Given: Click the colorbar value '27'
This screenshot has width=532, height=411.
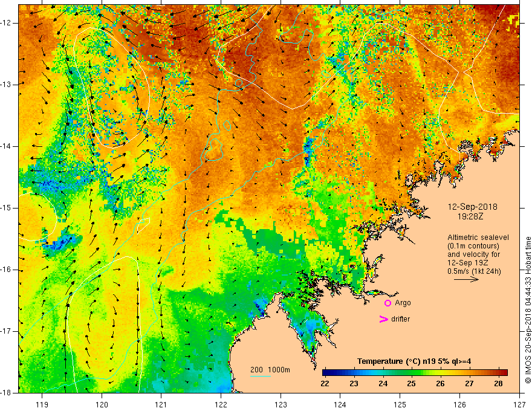Looking at the screenshot, I should (469, 384).
